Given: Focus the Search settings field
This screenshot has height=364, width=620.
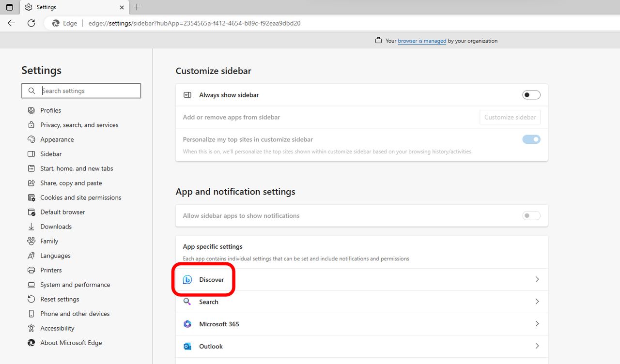Looking at the screenshot, I should pos(81,91).
